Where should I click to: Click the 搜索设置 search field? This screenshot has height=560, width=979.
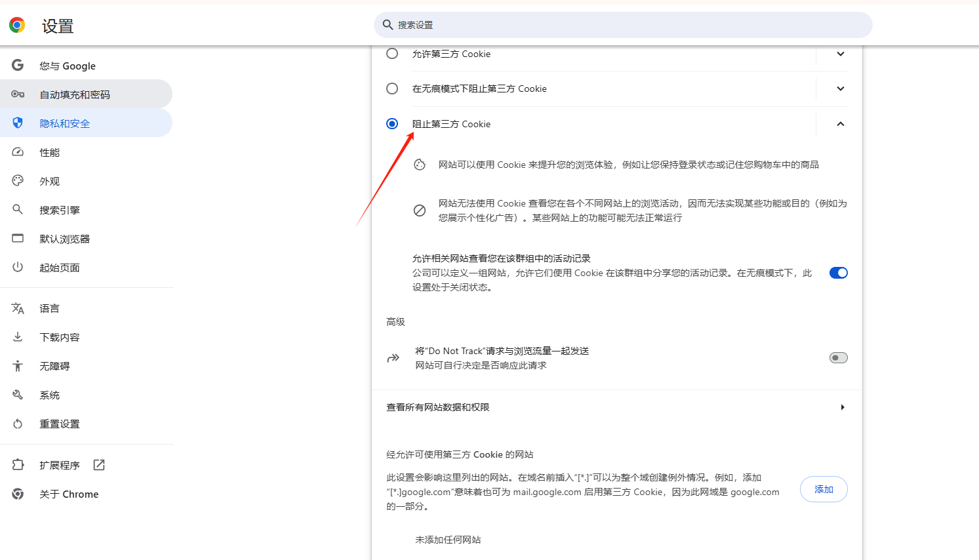point(623,25)
